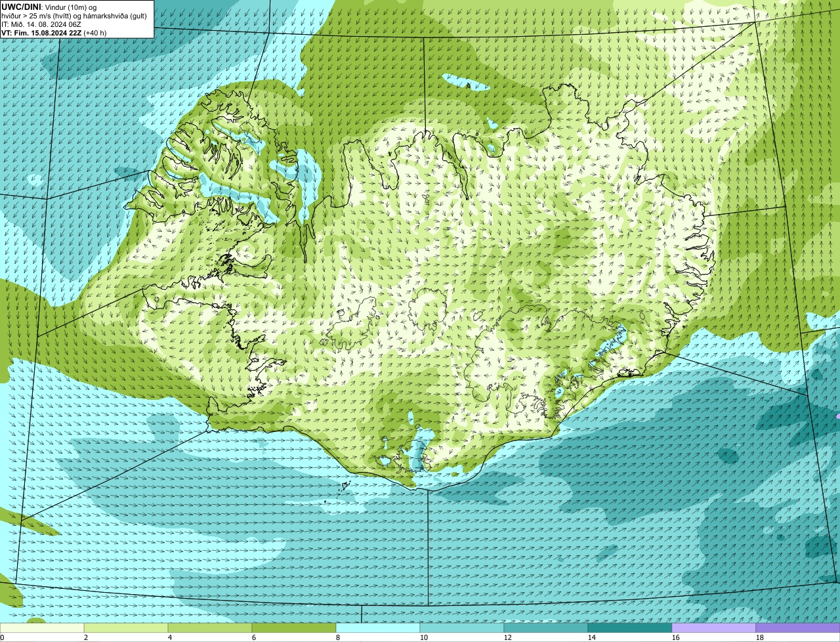Click the legend scale label "2"

(86, 637)
